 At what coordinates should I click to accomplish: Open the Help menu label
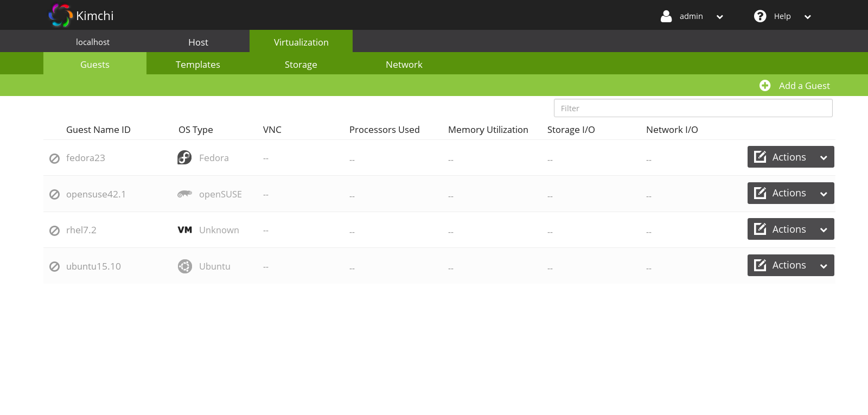pyautogui.click(x=782, y=16)
